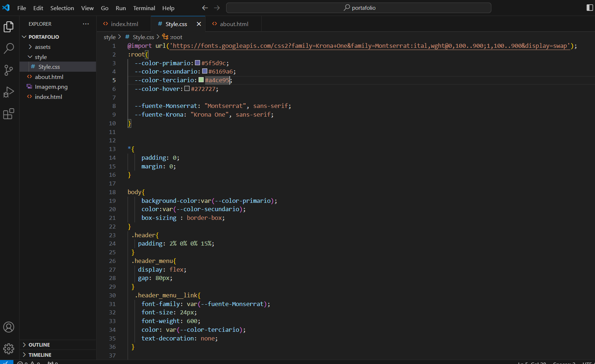Image resolution: width=595 pixels, height=364 pixels.
Task: Open the Terminal menu
Action: click(x=144, y=8)
